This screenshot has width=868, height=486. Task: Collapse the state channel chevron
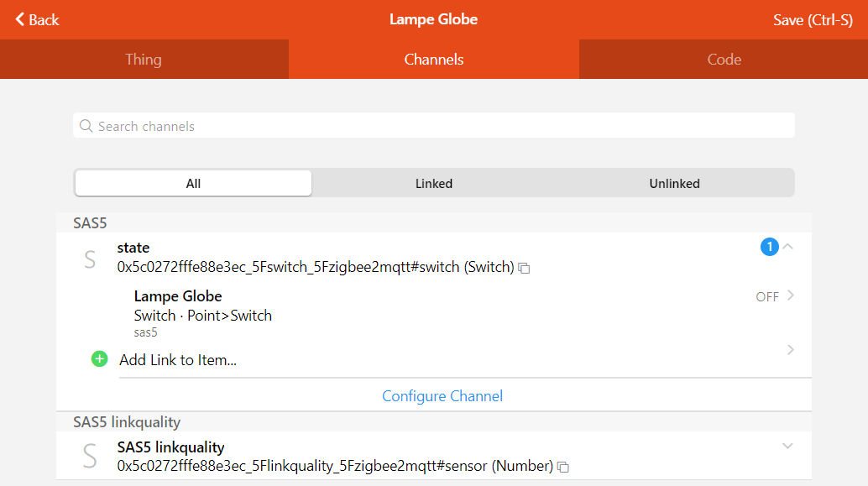(x=787, y=247)
